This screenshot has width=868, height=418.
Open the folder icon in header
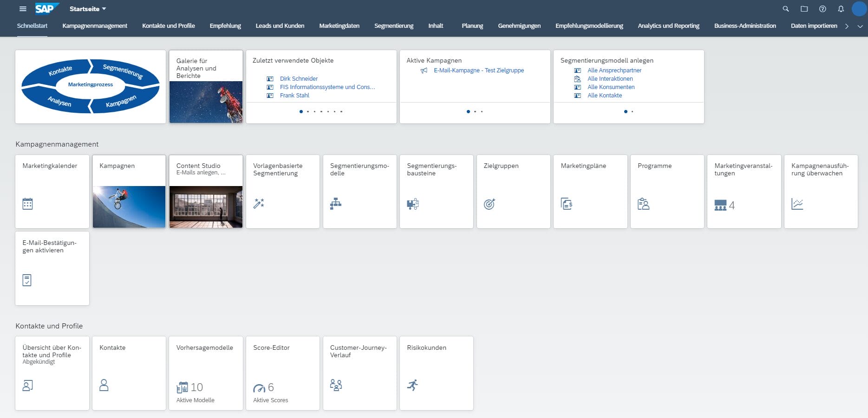point(804,9)
